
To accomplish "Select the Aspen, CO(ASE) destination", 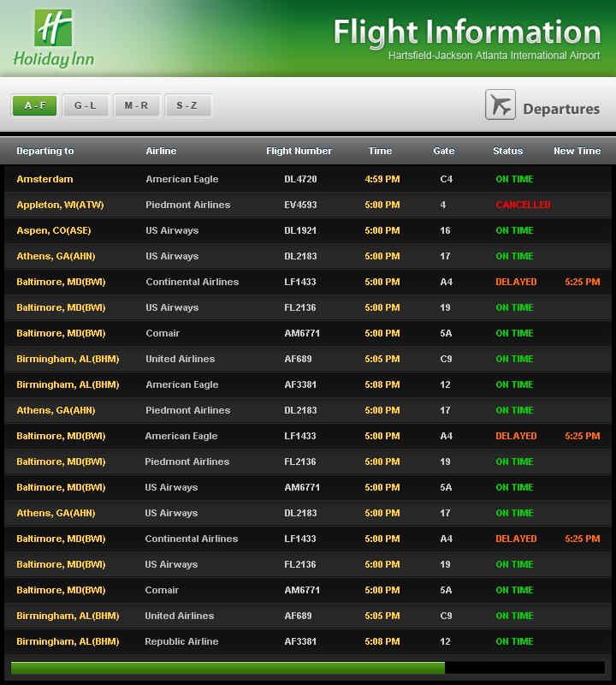I will coord(54,230).
